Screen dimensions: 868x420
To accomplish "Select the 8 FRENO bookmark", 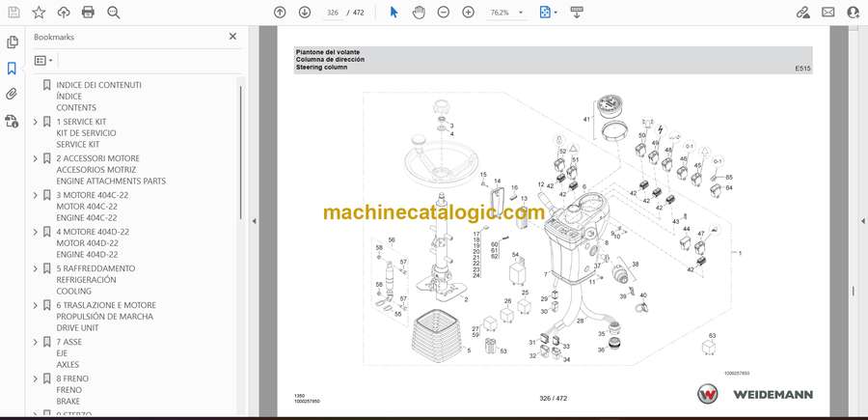I will point(72,378).
